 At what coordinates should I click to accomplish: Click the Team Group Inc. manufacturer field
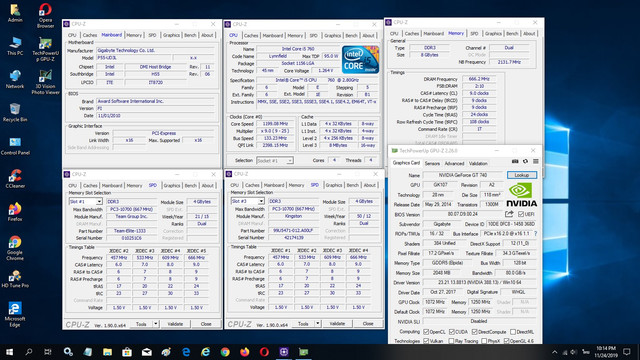(x=131, y=216)
